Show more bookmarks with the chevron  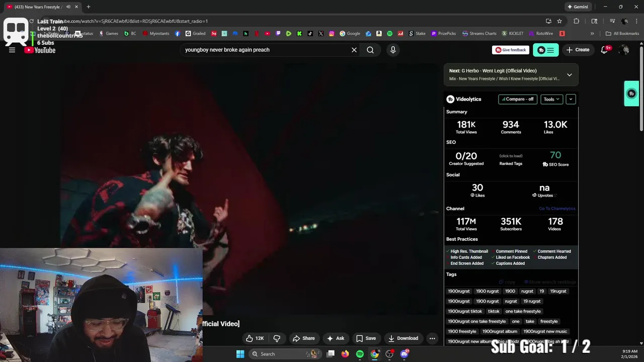coord(592,34)
